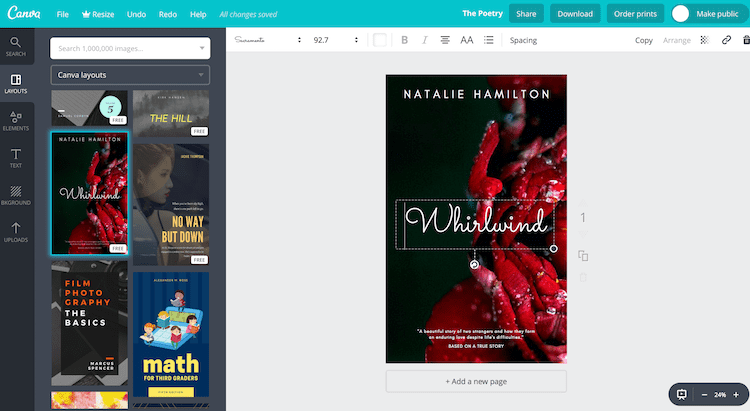Click the Download button
Image resolution: width=750 pixels, height=411 pixels.
575,14
